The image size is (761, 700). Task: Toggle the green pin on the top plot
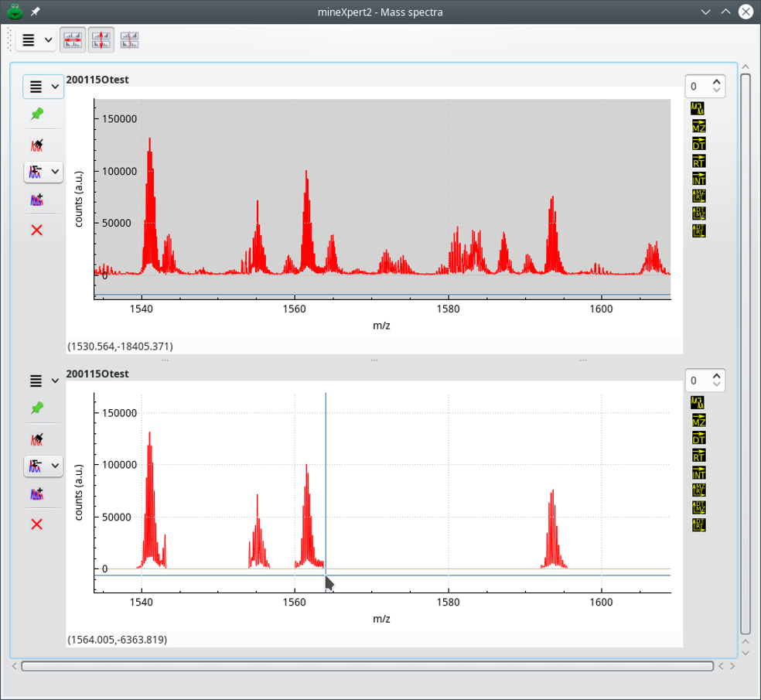[x=36, y=114]
